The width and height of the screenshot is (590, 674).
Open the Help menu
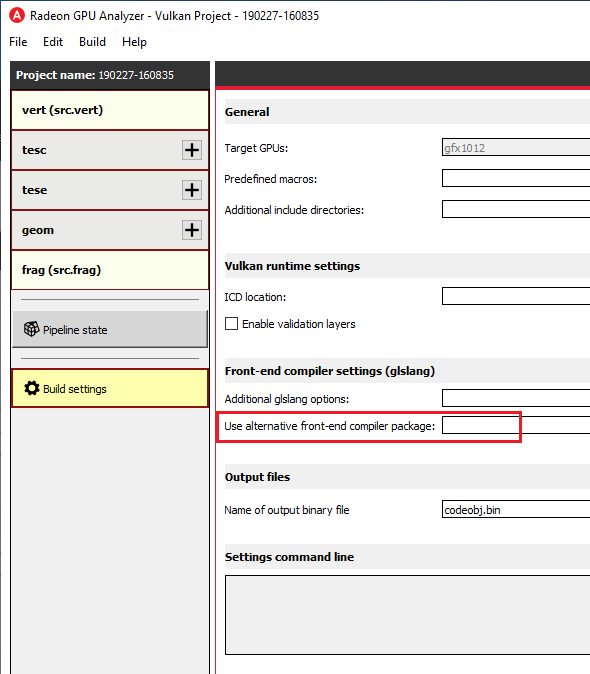pos(134,42)
